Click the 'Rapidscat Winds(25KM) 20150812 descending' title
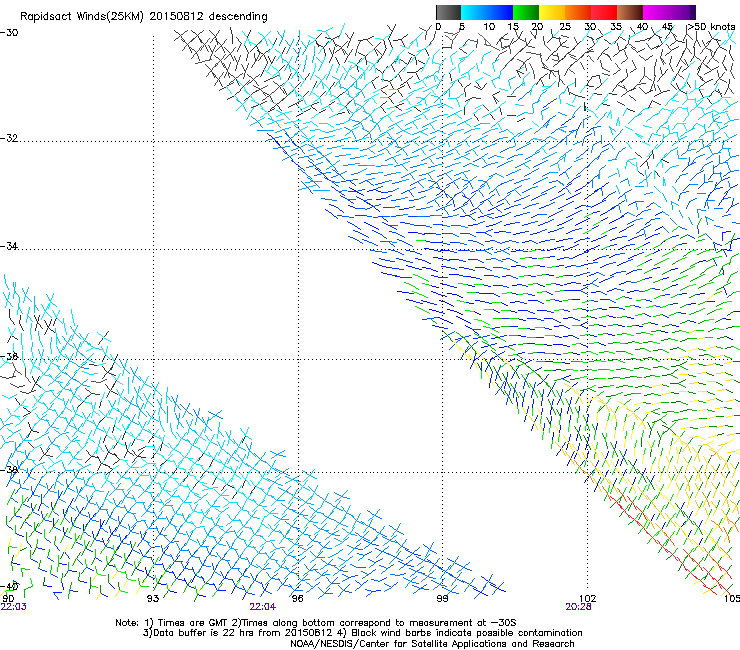This screenshot has height=650, width=740. pyautogui.click(x=143, y=17)
